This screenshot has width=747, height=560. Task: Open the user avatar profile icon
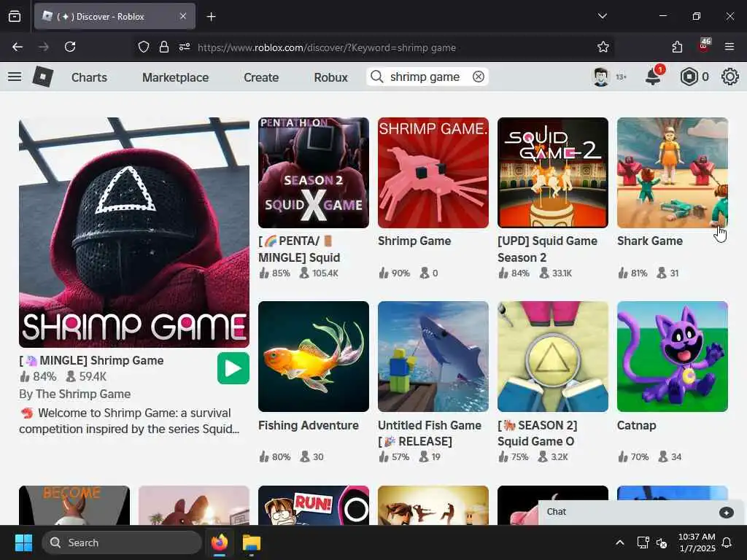601,77
